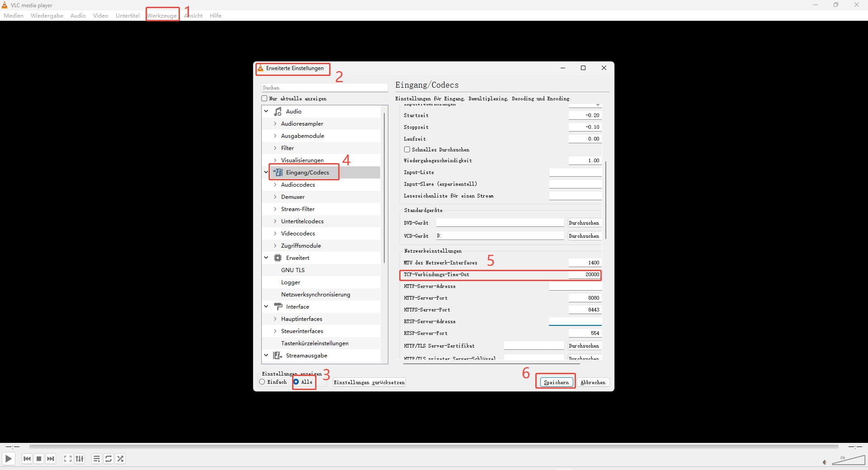Click Durchsuchen next to VCD-Gerät
Screen dimensions: 868x470
point(584,236)
